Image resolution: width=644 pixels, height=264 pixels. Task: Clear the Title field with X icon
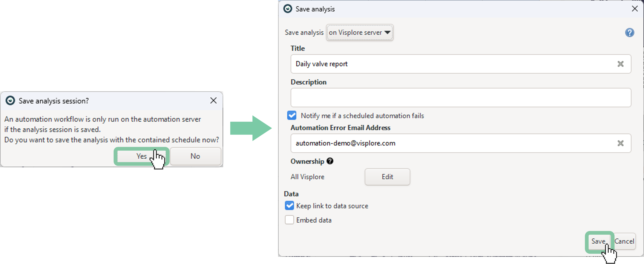pyautogui.click(x=620, y=64)
